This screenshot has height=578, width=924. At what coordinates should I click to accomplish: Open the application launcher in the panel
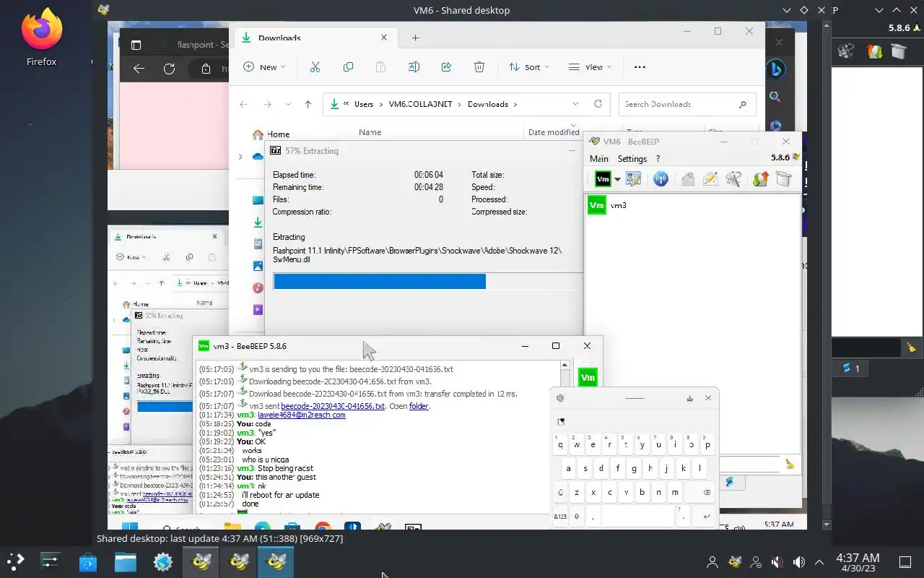14,561
